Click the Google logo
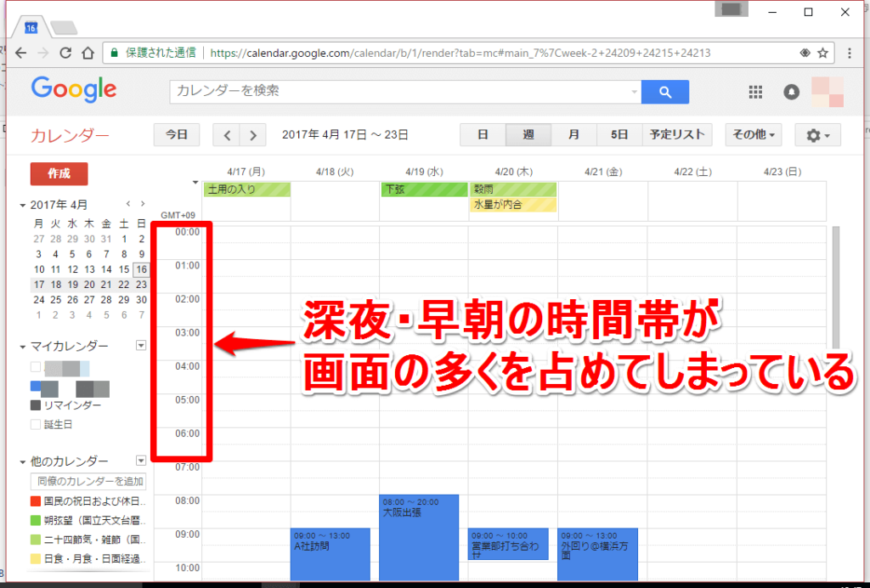 coord(74,90)
